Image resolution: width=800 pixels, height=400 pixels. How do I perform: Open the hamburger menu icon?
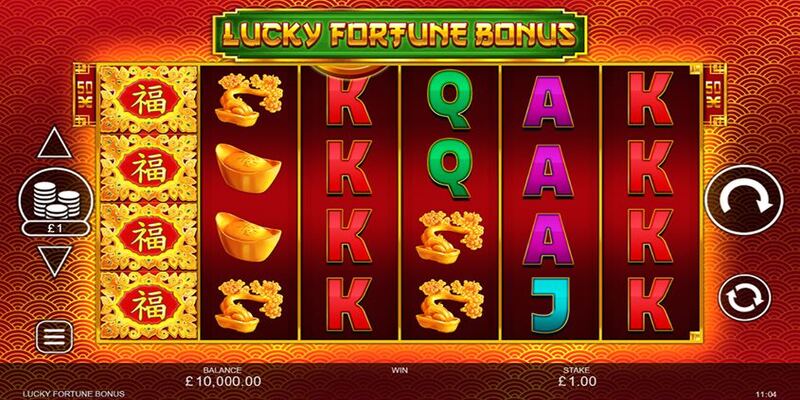55,336
